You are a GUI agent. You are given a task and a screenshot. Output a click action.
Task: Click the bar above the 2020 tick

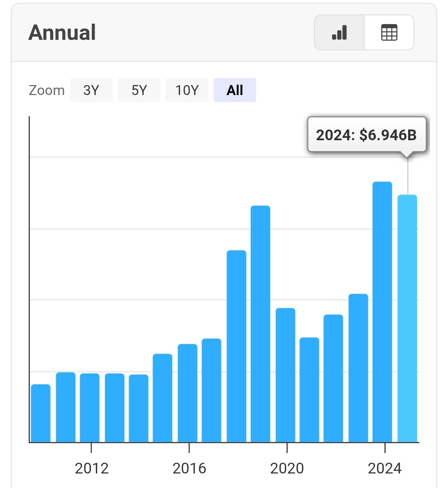point(285,375)
